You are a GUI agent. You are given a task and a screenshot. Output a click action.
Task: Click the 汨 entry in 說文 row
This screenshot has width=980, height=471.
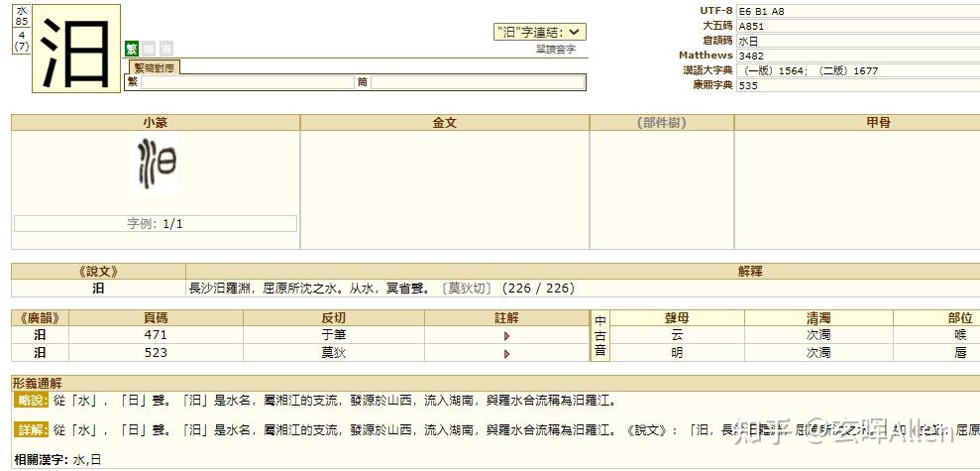pyautogui.click(x=99, y=289)
